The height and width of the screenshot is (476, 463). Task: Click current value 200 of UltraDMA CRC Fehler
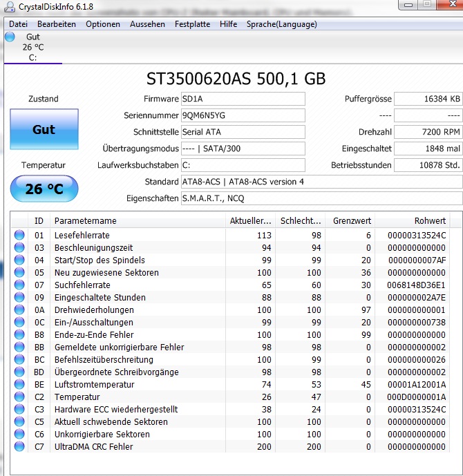click(264, 446)
